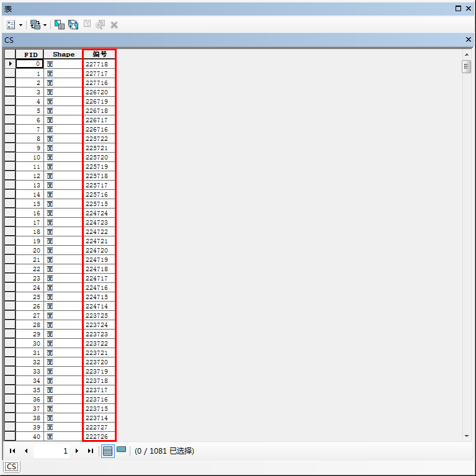The width and height of the screenshot is (476, 476).
Task: Close the CS table pane
Action: tap(469, 40)
